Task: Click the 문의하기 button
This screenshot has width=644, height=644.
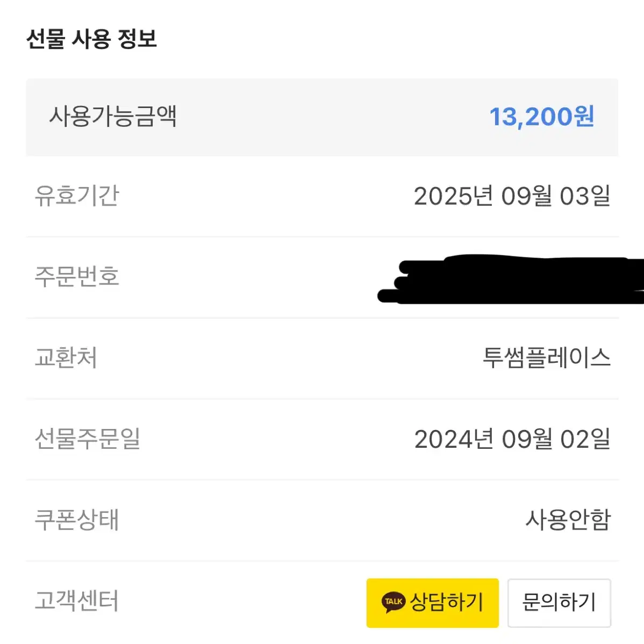Action: (x=559, y=603)
